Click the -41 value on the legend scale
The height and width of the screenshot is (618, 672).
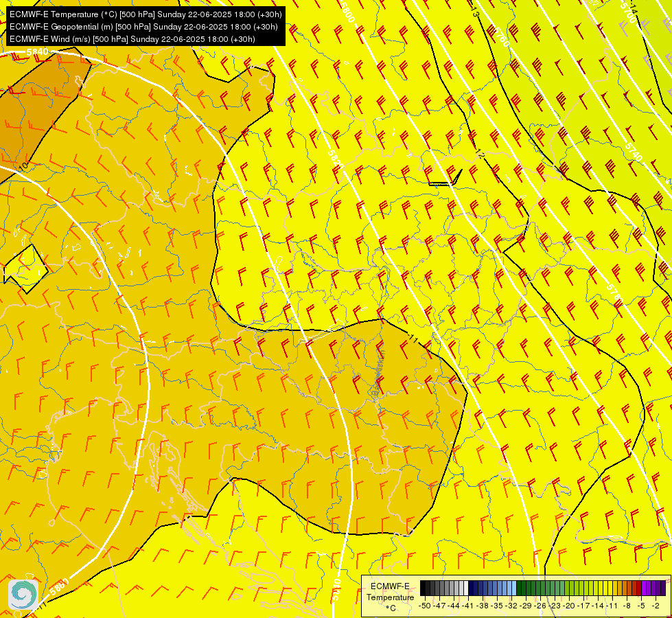[x=467, y=606]
